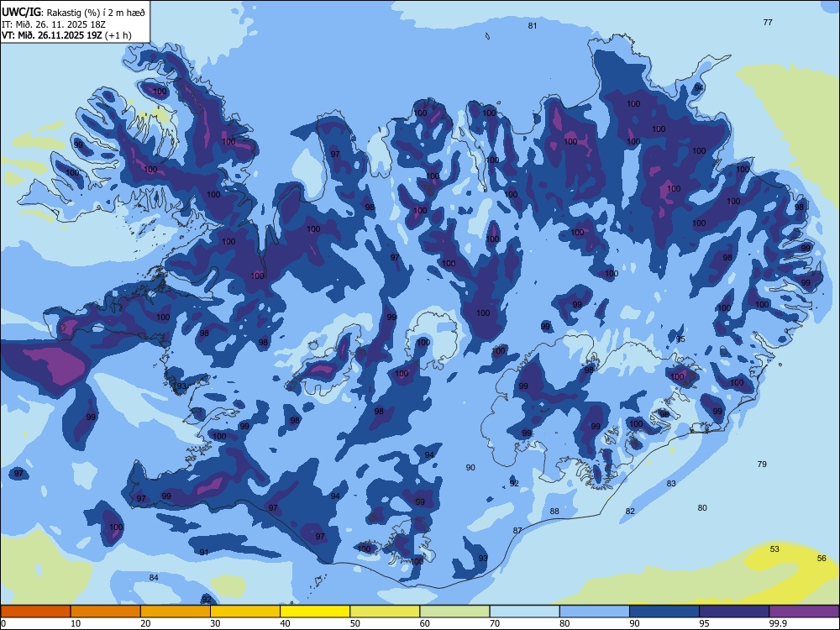This screenshot has height=630, width=840.
Task: Click the indigo 95–99.9 legend swatch
Action: [734, 612]
